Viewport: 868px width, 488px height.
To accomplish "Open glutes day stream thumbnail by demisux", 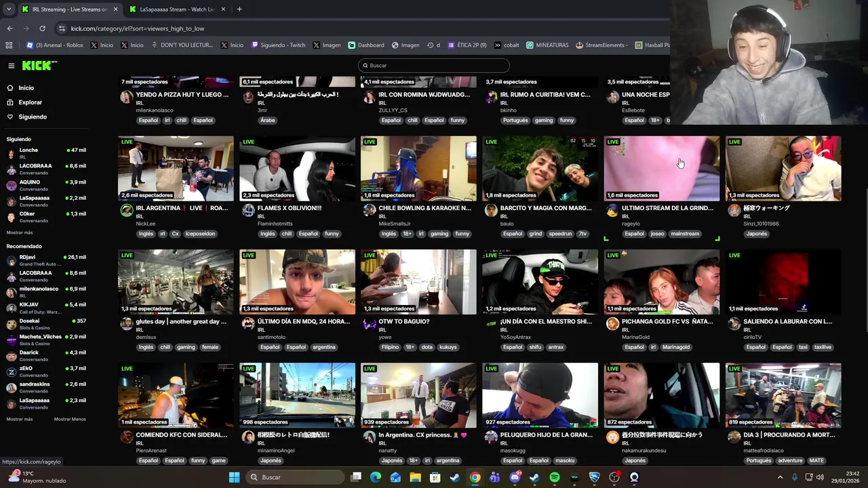I will coord(176,282).
